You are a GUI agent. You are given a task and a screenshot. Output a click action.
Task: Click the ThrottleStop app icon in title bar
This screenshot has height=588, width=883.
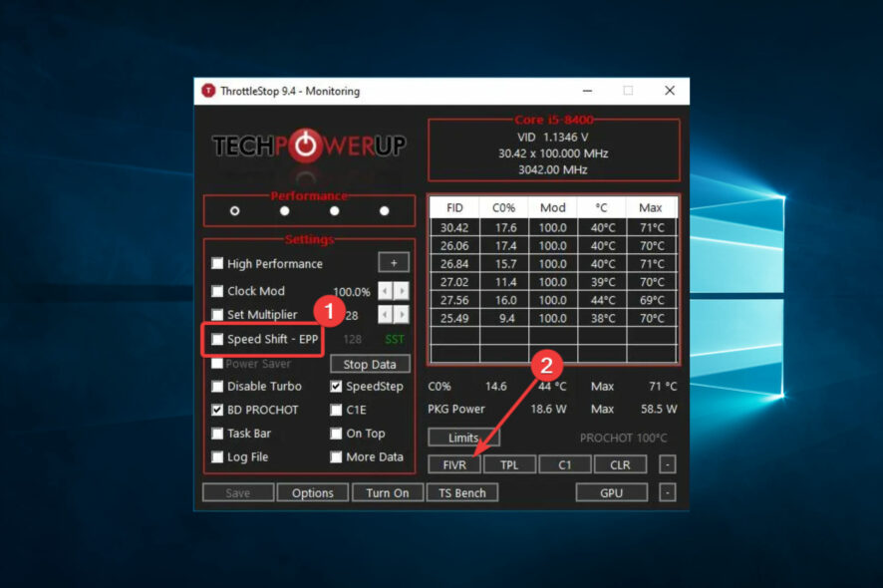click(208, 91)
